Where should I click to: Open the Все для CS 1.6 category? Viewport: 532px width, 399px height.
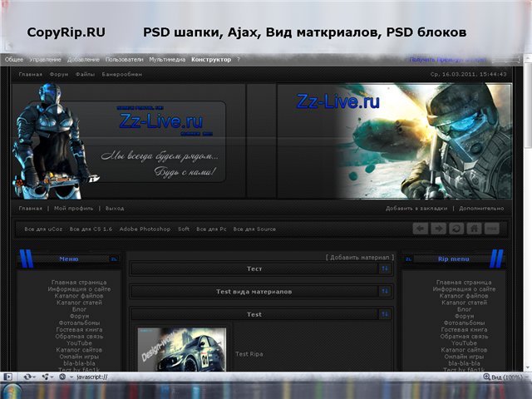91,229
